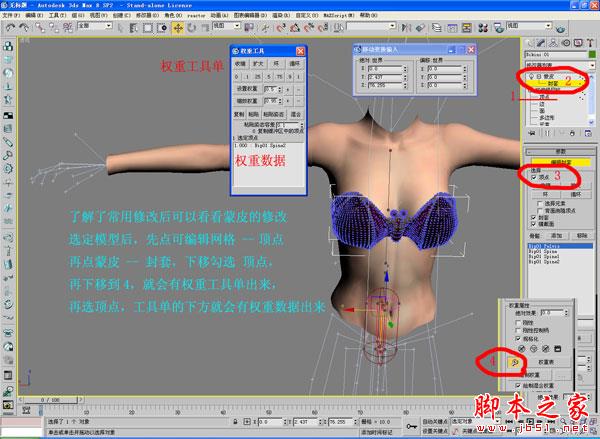Toggle the 绘制混合权重 checkbox
The height and width of the screenshot is (439, 600).
pyautogui.click(x=518, y=385)
